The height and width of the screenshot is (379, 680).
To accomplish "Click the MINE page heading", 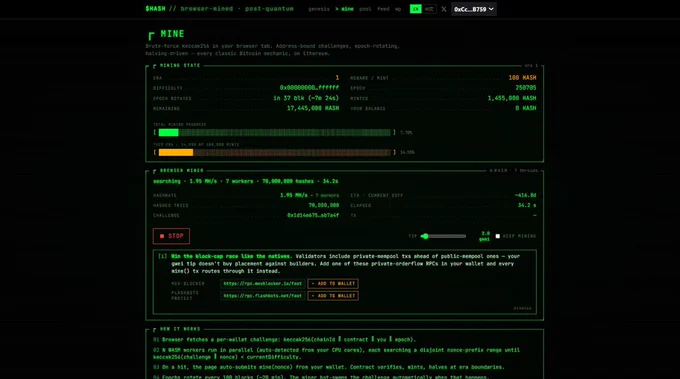I will [x=172, y=34].
